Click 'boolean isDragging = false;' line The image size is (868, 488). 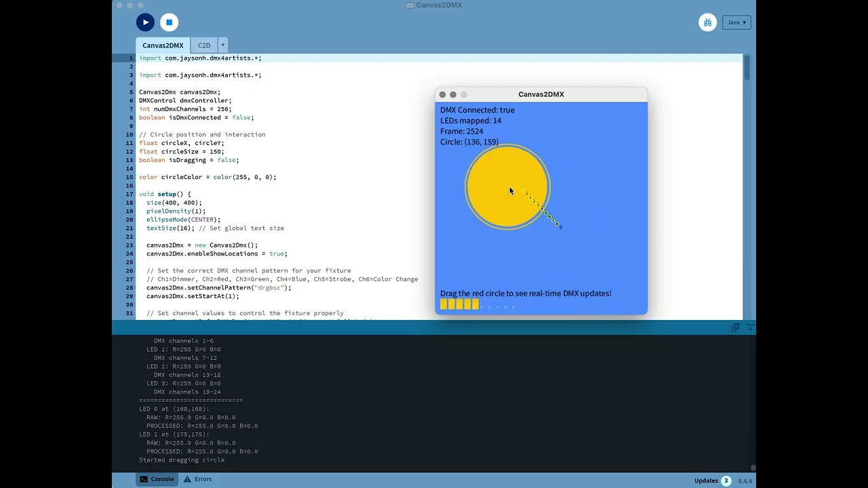click(x=189, y=160)
